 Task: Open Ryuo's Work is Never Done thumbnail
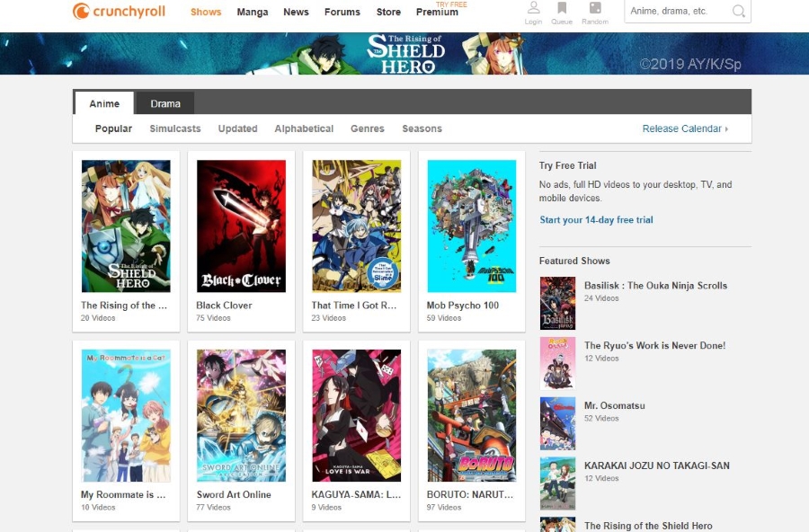tap(557, 363)
